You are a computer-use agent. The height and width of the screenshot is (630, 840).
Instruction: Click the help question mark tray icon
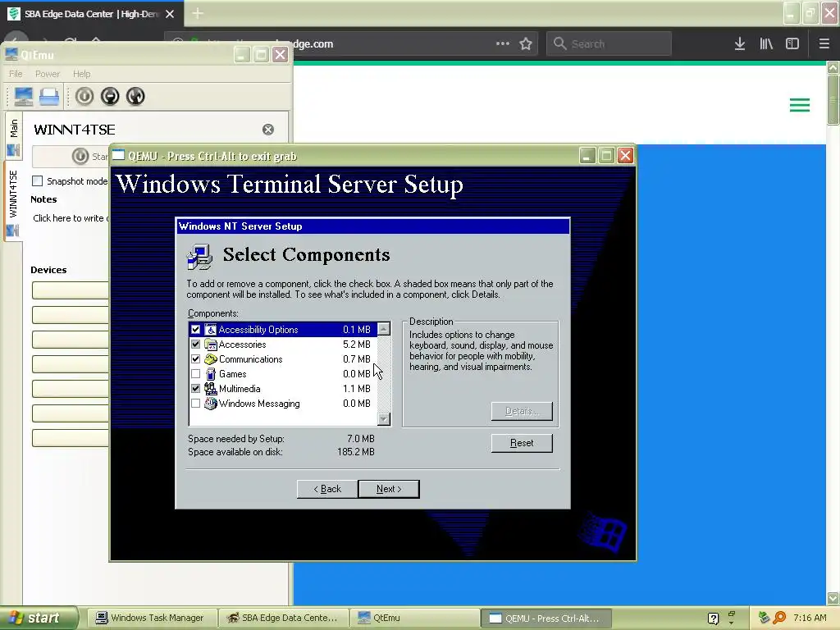point(713,619)
